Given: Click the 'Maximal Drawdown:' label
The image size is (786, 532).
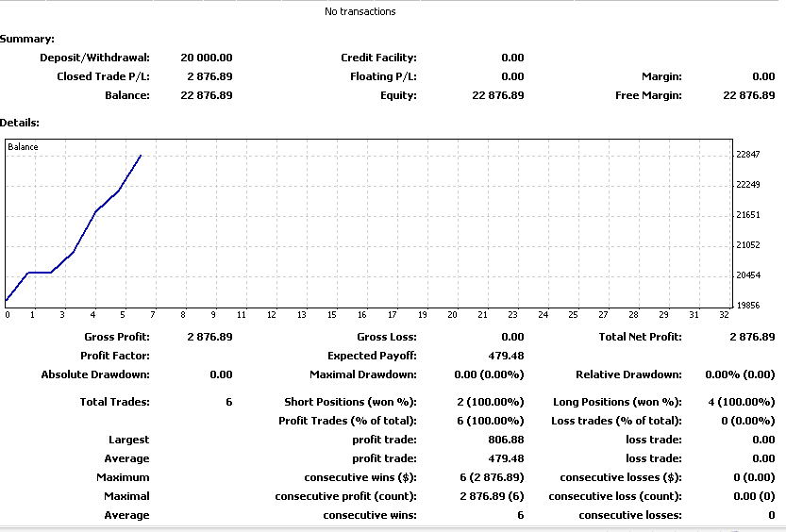Looking at the screenshot, I should click(x=363, y=374).
